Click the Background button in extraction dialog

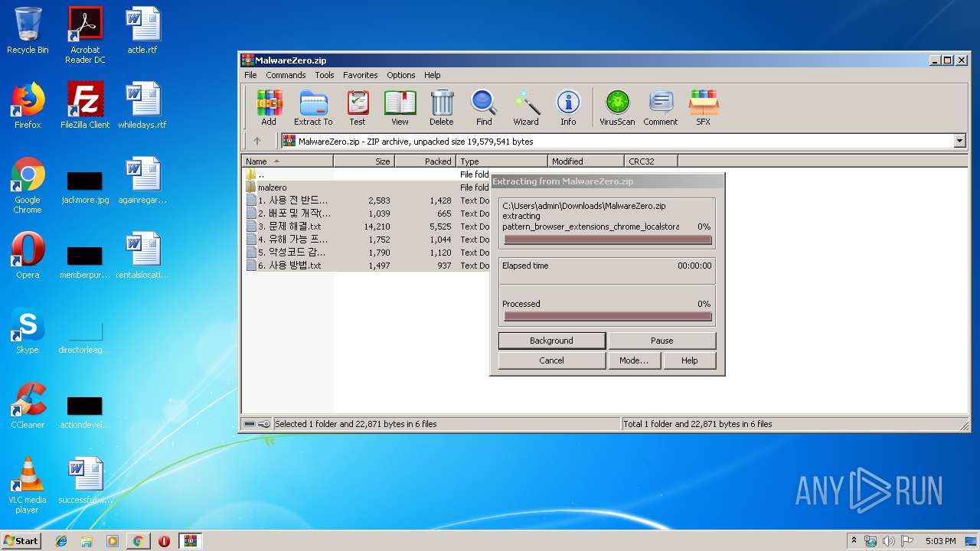pos(551,341)
